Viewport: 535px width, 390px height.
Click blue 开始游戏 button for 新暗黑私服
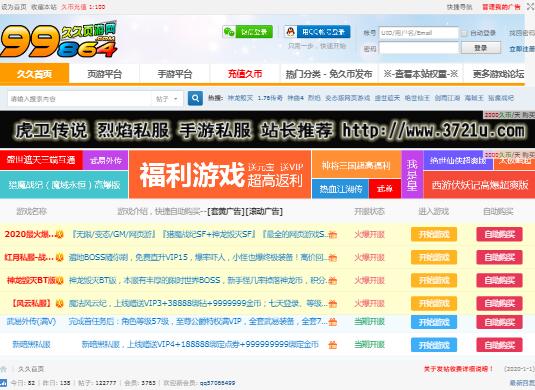[434, 345]
